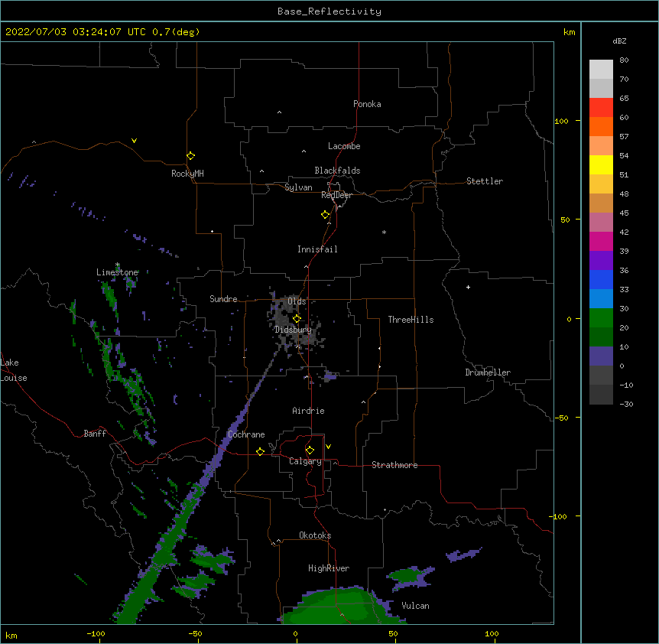Click the white asterisk marker above Limestone
Viewport: 659px width, 644px height.
pos(117,265)
